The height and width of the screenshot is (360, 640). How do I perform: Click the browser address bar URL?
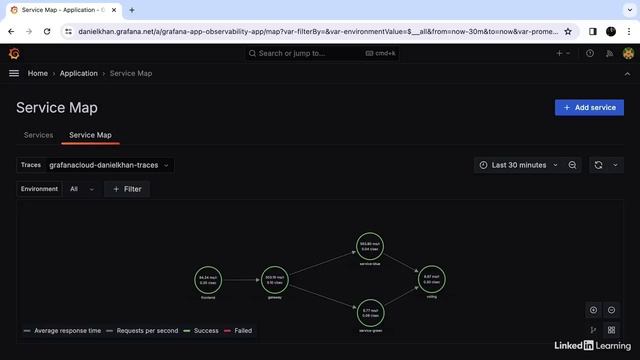(x=318, y=31)
